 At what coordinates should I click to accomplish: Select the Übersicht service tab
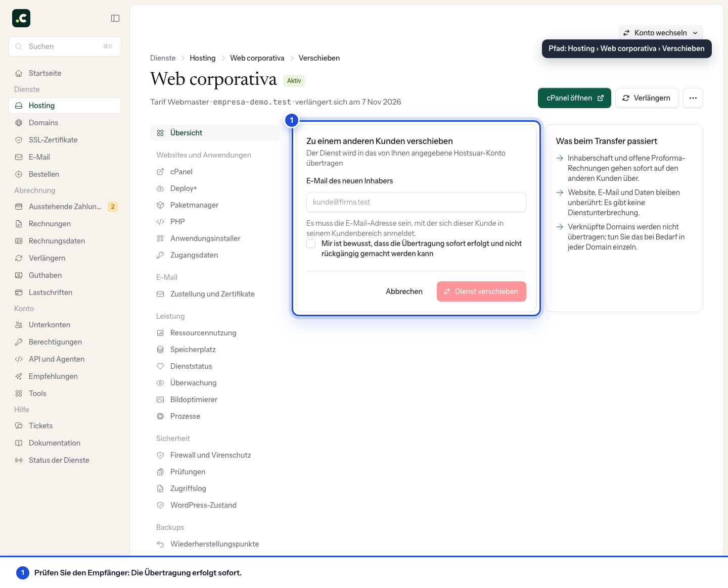[215, 133]
